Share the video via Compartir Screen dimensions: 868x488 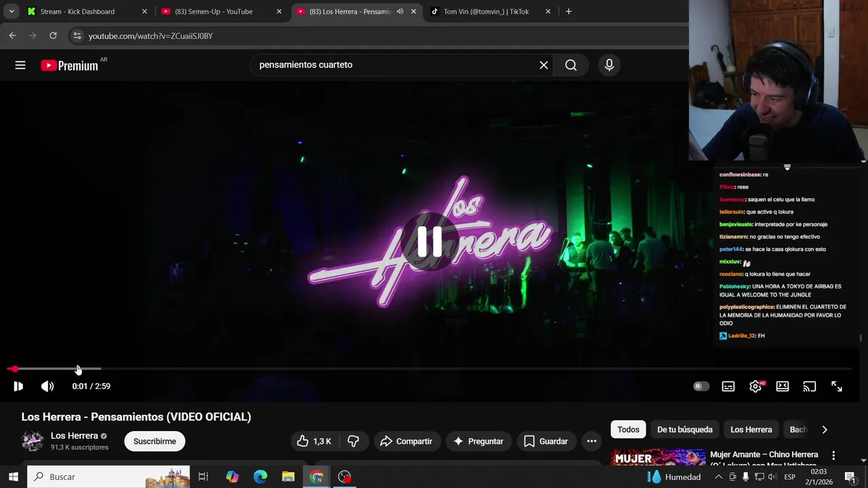click(x=406, y=441)
